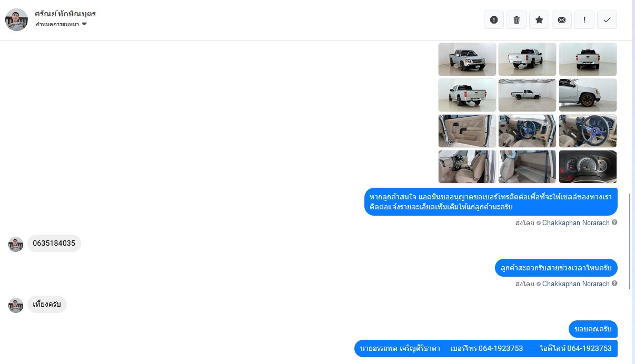Click the phone number 0635184035 message

pyautogui.click(x=54, y=243)
